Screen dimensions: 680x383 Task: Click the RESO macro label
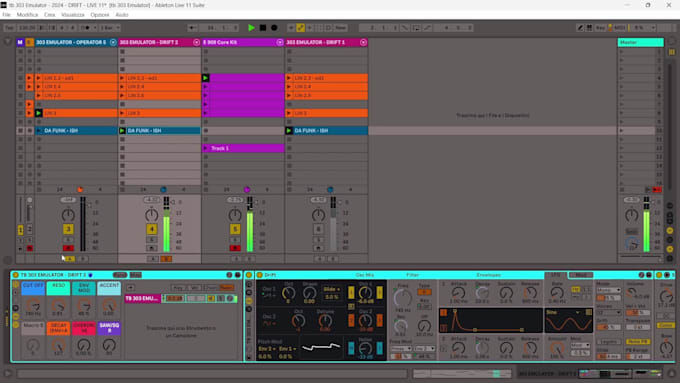(59, 288)
